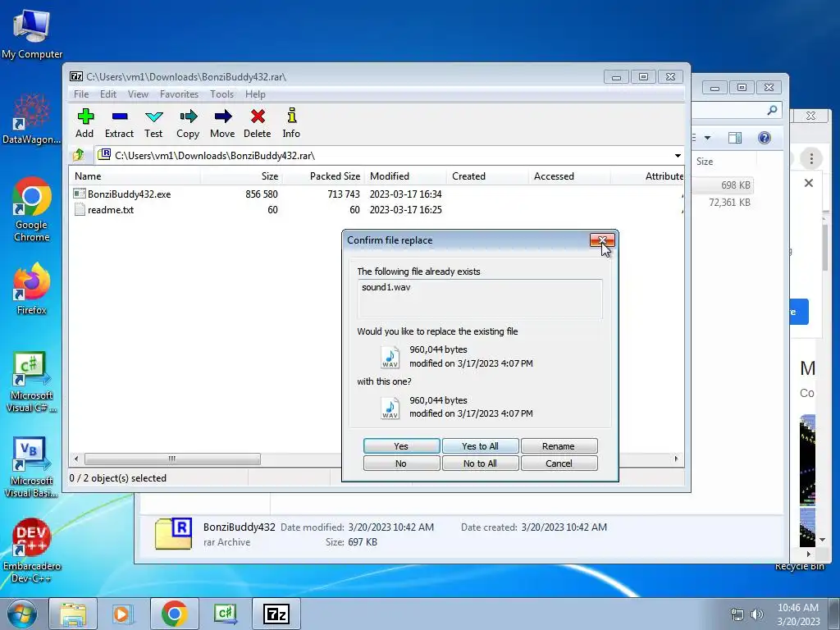
Task: Select the Embarcadero Dev-C++ desktop shortcut
Action: [x=32, y=550]
